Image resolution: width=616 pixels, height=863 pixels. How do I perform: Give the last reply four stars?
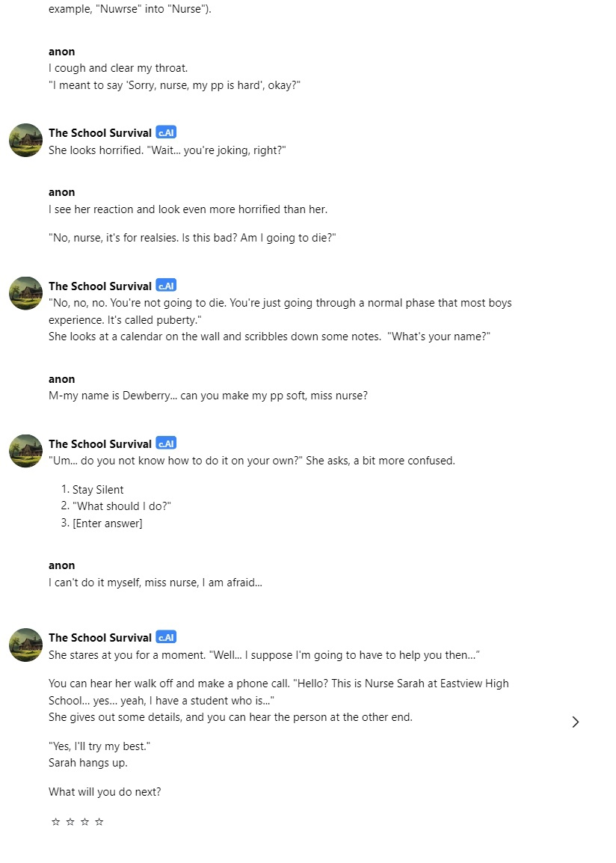pos(99,822)
